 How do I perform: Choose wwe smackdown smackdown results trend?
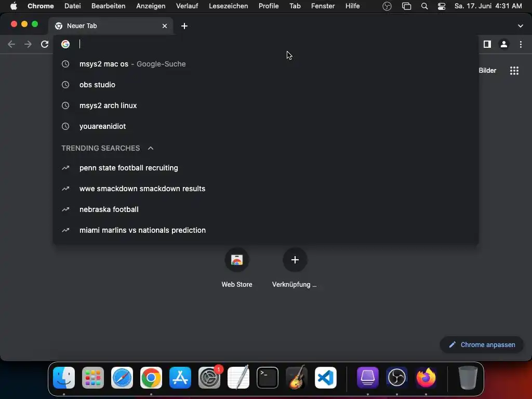(x=265, y=188)
